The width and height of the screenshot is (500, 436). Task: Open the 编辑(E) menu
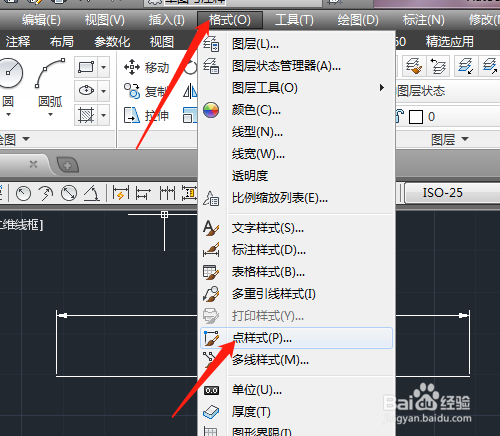tap(41, 20)
